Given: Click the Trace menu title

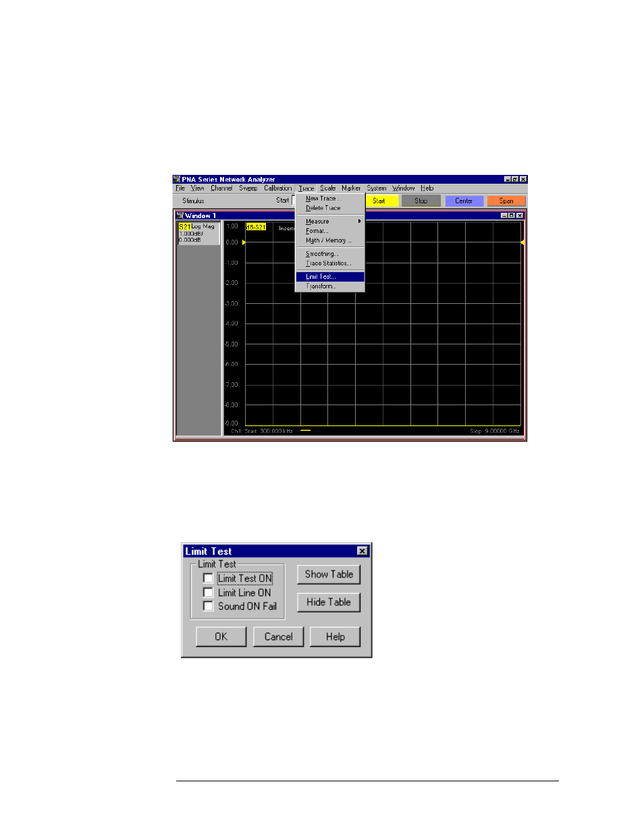Looking at the screenshot, I should click(x=306, y=188).
